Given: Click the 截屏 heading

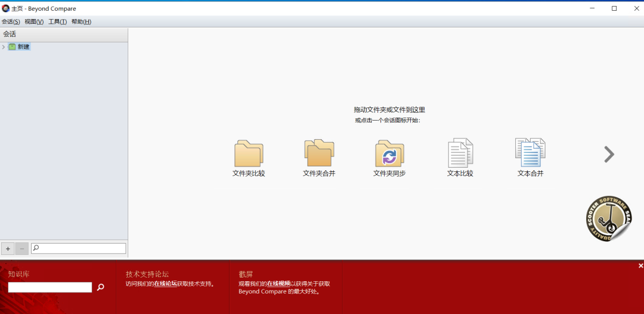Looking at the screenshot, I should 246,274.
